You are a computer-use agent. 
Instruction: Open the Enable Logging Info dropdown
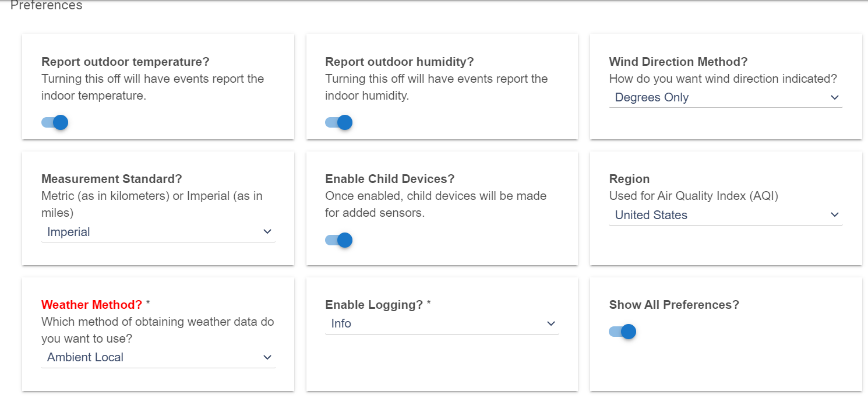pos(442,324)
